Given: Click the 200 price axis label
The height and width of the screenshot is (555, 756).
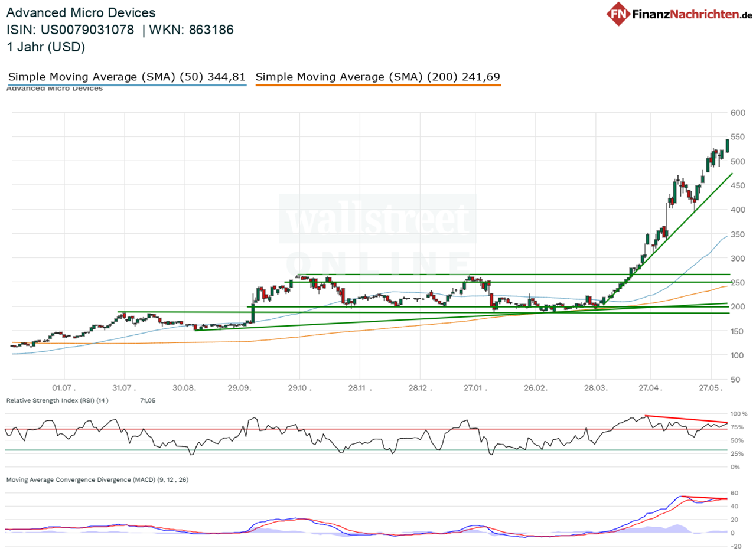Looking at the screenshot, I should click(739, 306).
